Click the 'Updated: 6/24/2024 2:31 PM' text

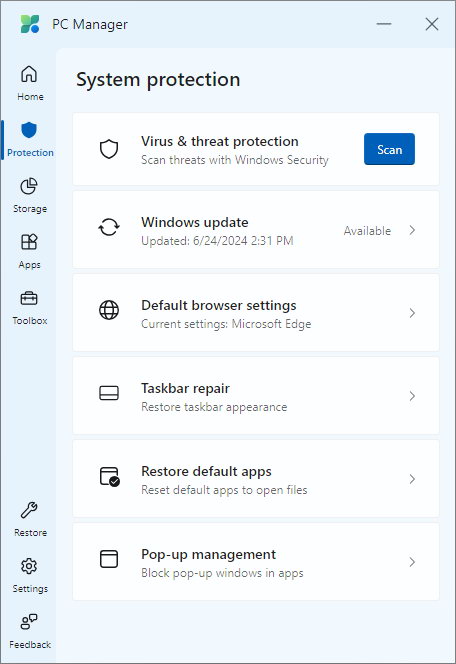pyautogui.click(x=217, y=241)
